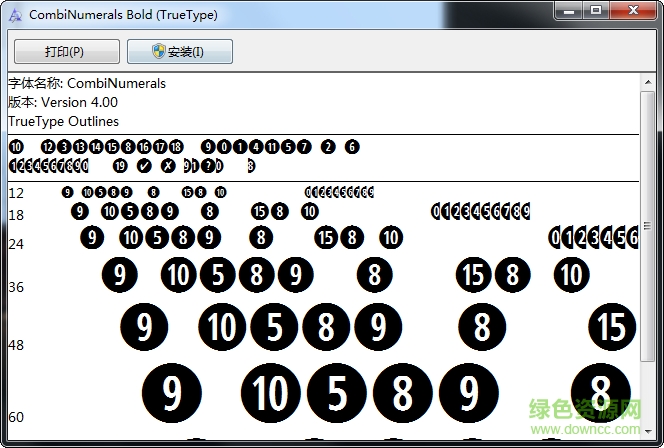The height and width of the screenshot is (448, 664).
Task: Click the circled 18 glyph in character sample
Action: (176, 147)
